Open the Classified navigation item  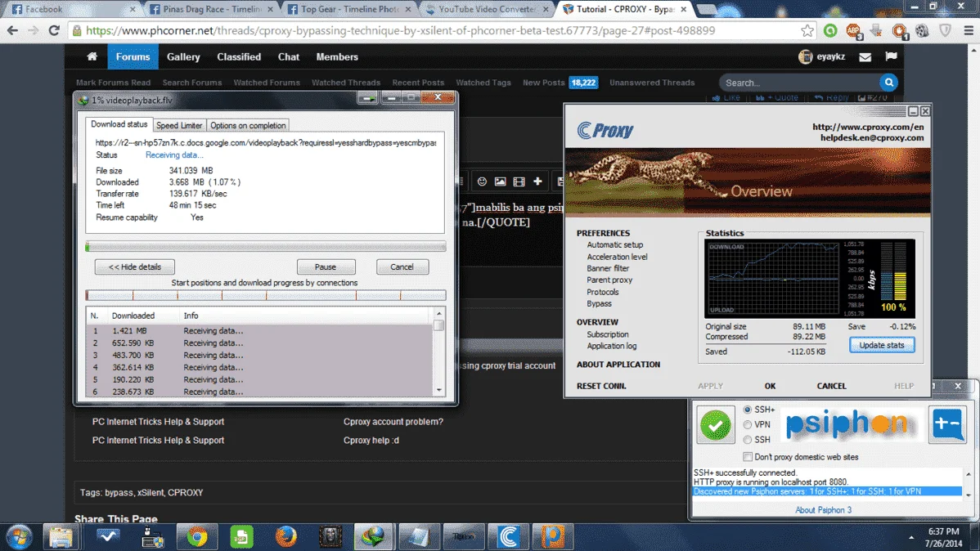(239, 57)
